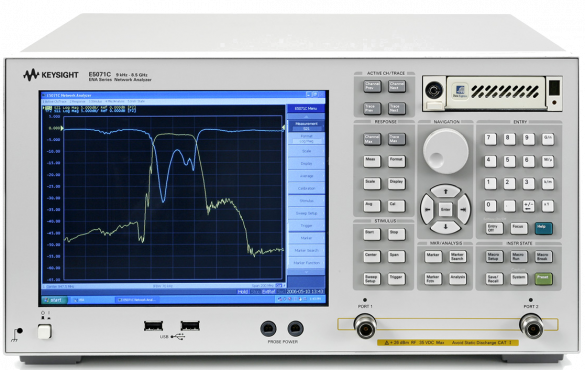585x370 pixels.
Task: Push the navigation right arrow key
Action: pyautogui.click(x=463, y=210)
